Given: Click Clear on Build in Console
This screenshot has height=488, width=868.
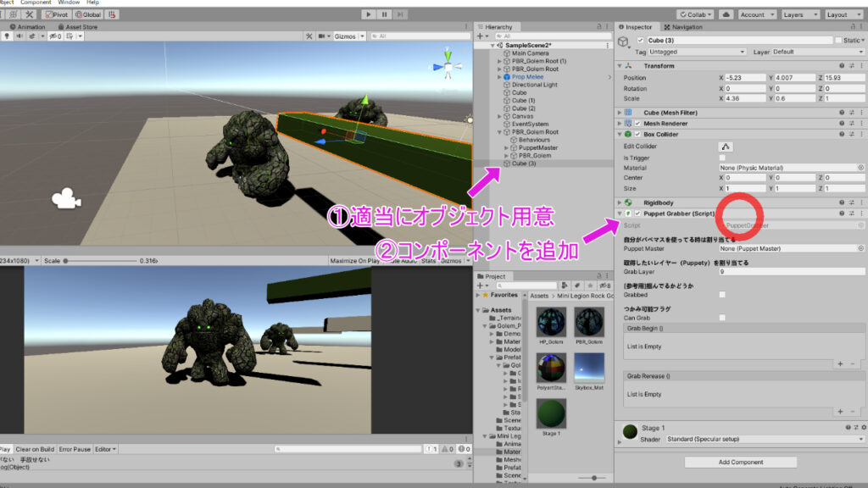Looking at the screenshot, I should 34,449.
